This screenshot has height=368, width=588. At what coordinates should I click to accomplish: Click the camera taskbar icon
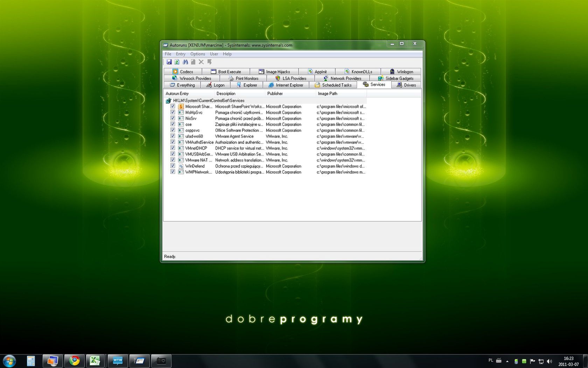(161, 361)
